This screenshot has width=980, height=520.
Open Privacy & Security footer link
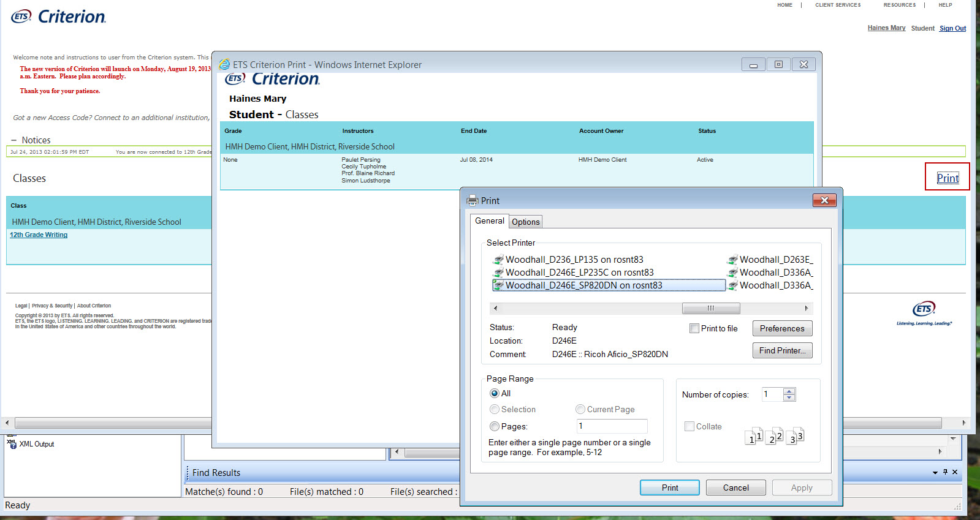coord(52,306)
